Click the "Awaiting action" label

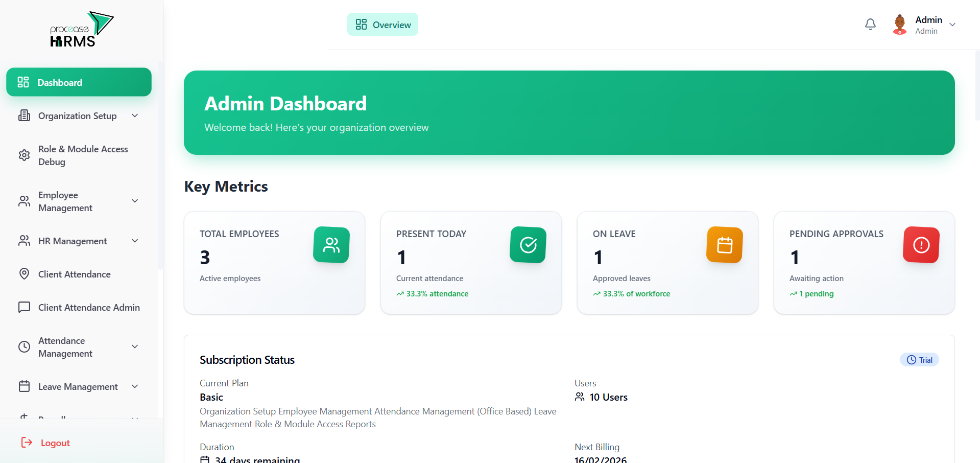pyautogui.click(x=816, y=279)
